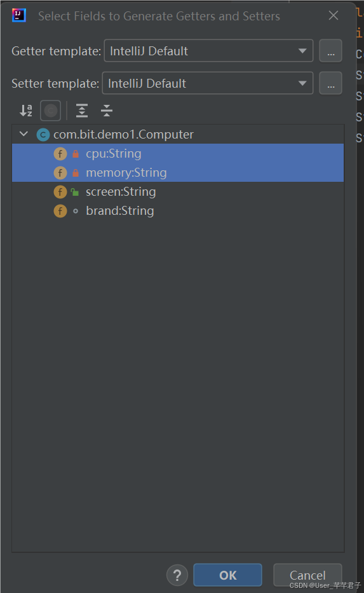Screen dimensions: 364x593
Task: Click the private lock icon beside memory
Action: (76, 174)
